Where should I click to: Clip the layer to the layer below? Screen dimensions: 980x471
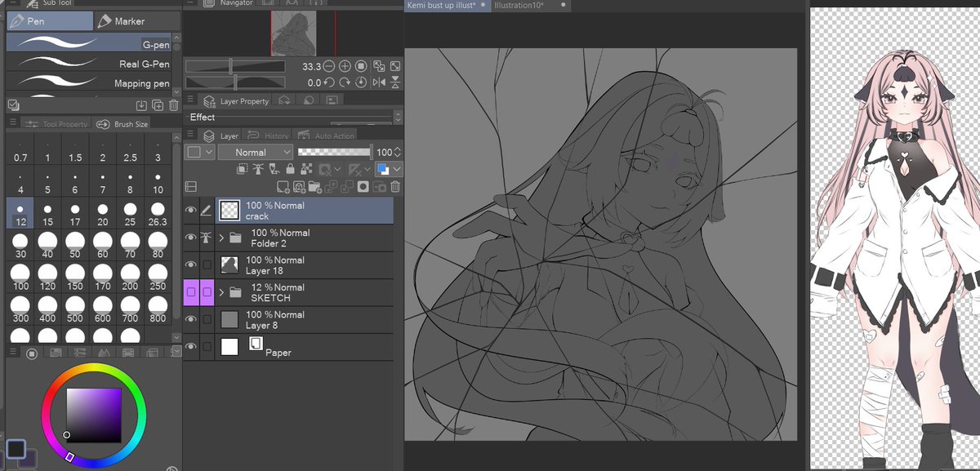(x=242, y=168)
